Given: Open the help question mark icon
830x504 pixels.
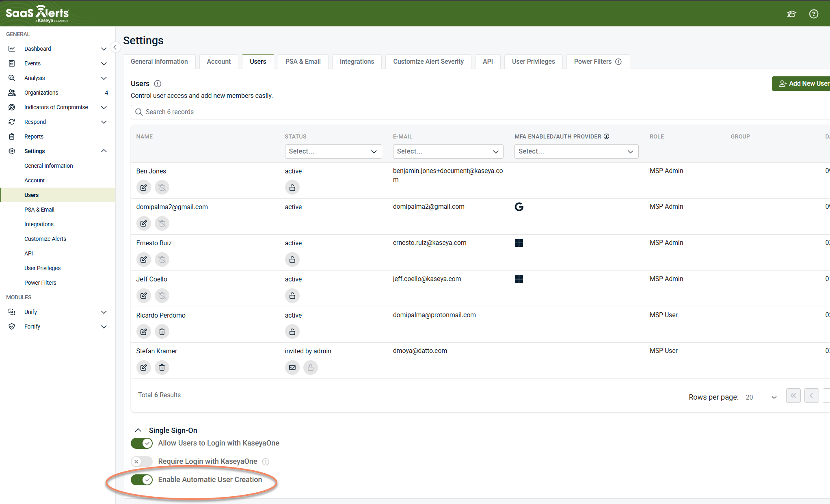Looking at the screenshot, I should (814, 14).
